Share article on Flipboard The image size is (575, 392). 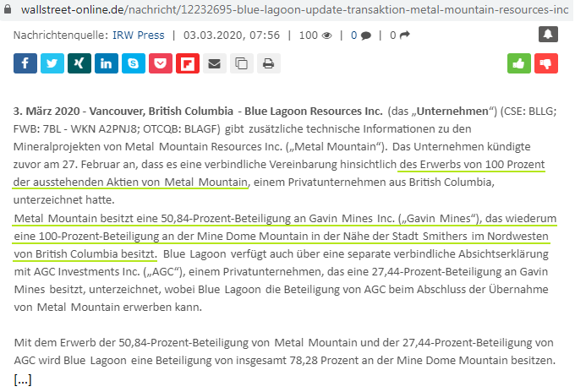click(188, 63)
